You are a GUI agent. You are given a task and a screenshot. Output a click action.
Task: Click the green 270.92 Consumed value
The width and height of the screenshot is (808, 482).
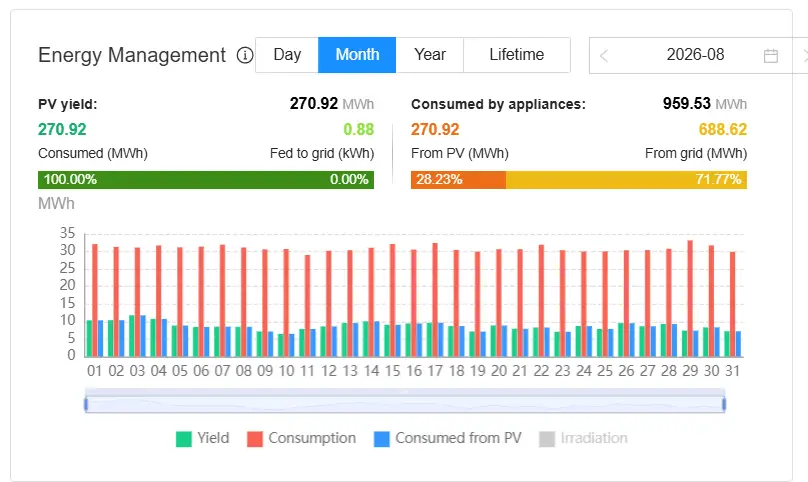coord(62,129)
